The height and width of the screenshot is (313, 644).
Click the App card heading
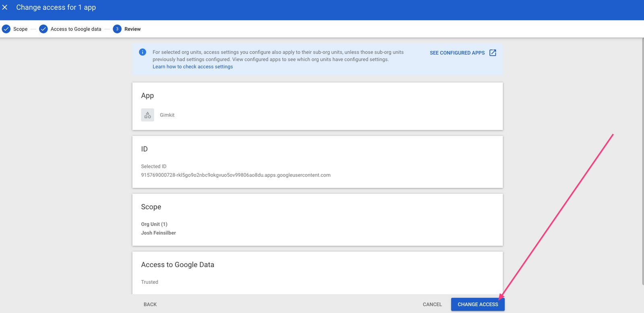pyautogui.click(x=147, y=96)
